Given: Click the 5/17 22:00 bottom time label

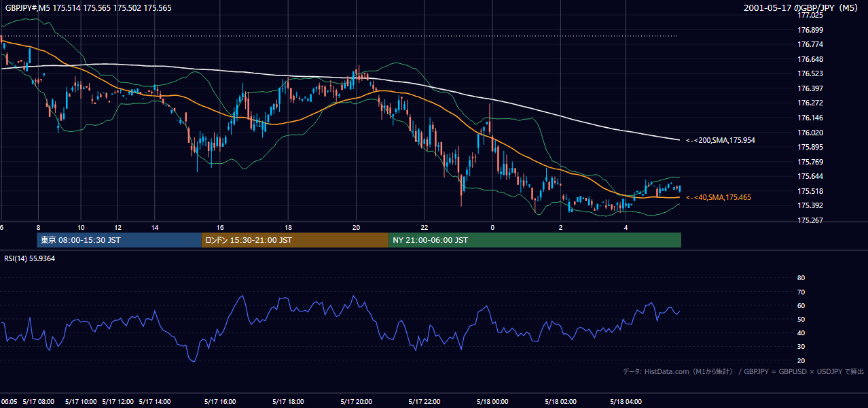Looking at the screenshot, I should click(426, 402).
